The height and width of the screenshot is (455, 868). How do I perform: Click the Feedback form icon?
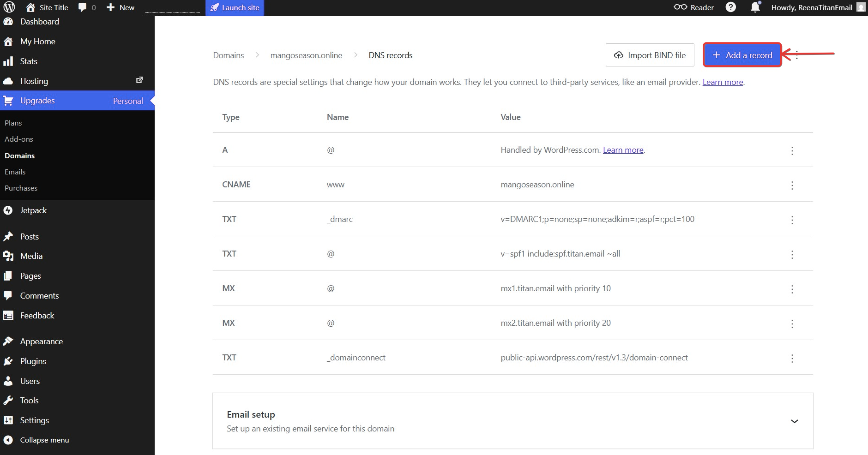[8, 316]
